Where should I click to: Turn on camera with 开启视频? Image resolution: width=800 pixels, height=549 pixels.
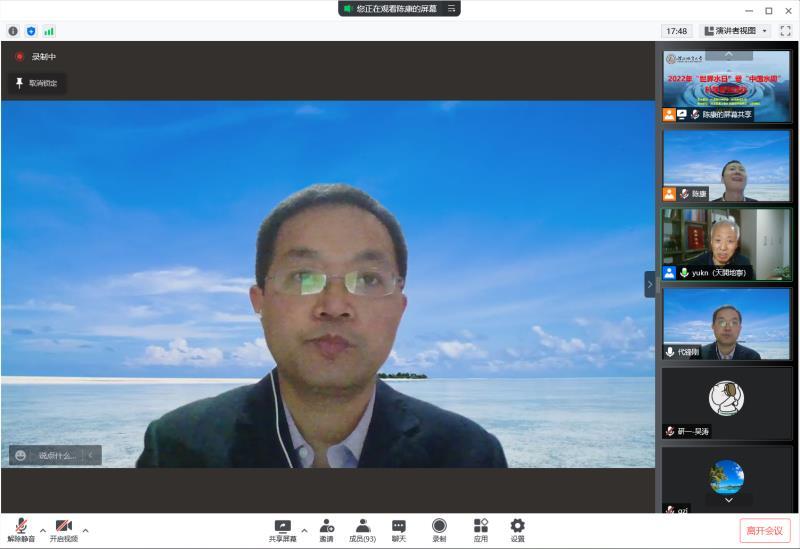click(63, 529)
